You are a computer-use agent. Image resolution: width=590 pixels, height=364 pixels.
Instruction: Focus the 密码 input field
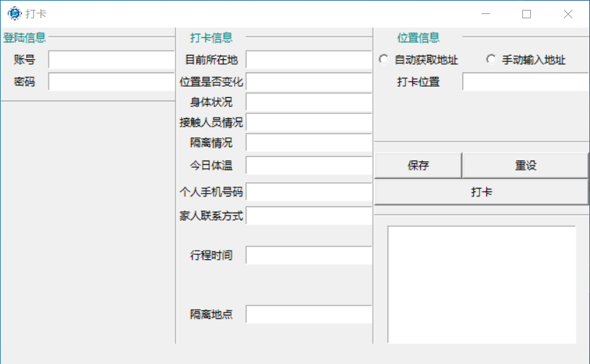(x=111, y=82)
